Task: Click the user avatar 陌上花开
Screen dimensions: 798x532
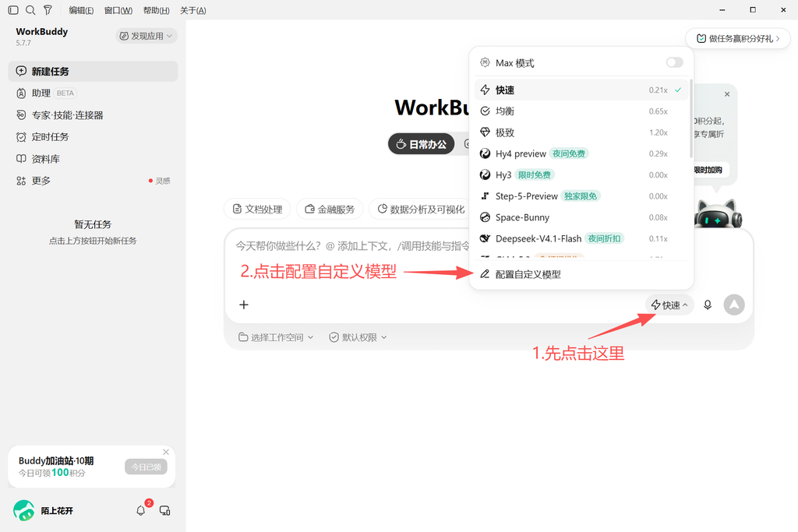Action: (x=24, y=511)
